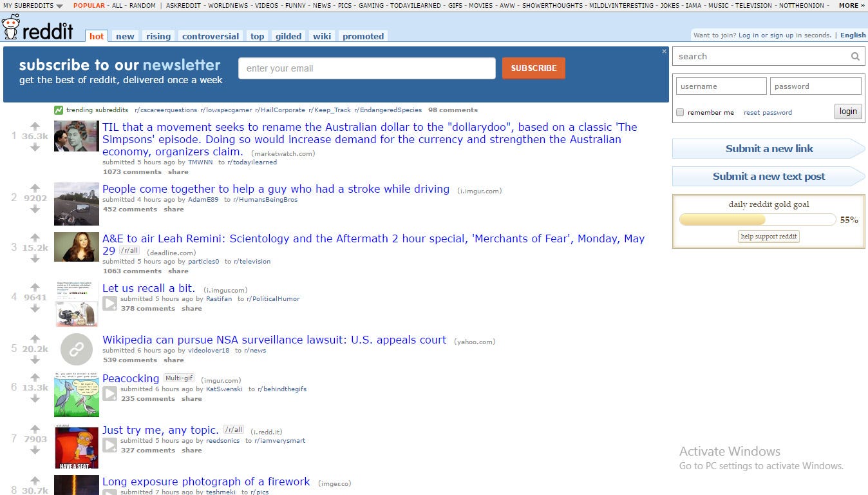Click the login button
This screenshot has height=495, width=868.
848,112
